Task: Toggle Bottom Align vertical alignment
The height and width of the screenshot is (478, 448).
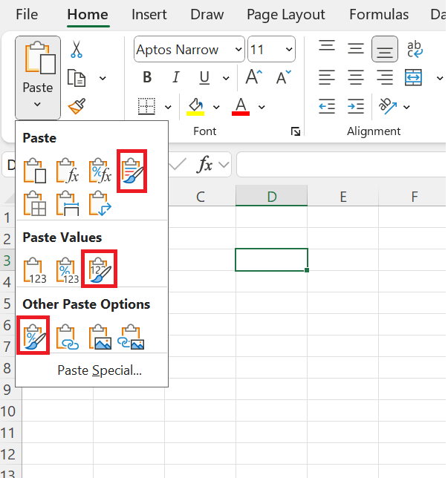Action: pyautogui.click(x=385, y=49)
